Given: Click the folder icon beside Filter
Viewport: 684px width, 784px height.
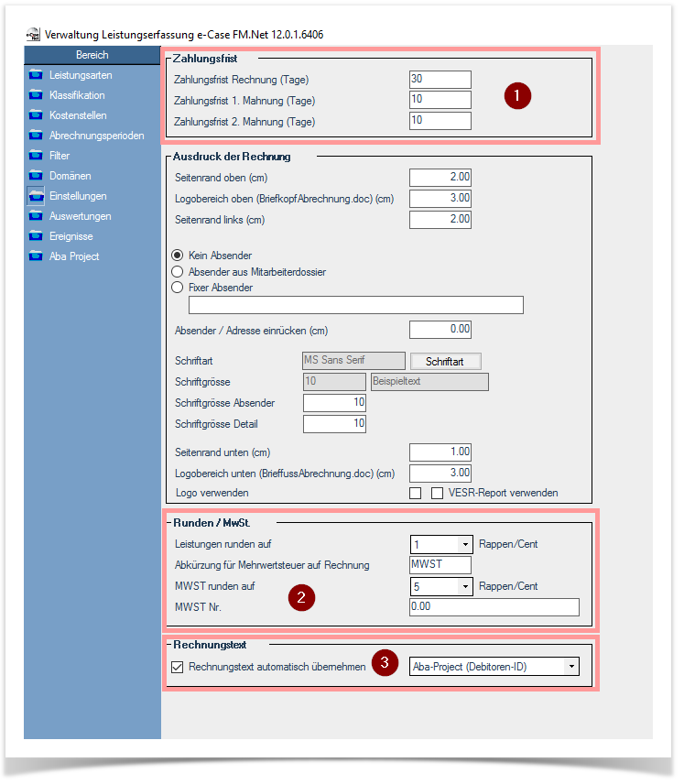Looking at the screenshot, I should coord(36,156).
